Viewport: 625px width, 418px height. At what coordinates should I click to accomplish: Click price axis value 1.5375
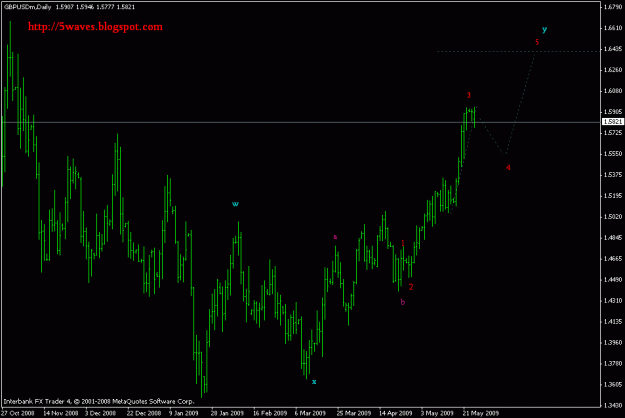tap(613, 175)
